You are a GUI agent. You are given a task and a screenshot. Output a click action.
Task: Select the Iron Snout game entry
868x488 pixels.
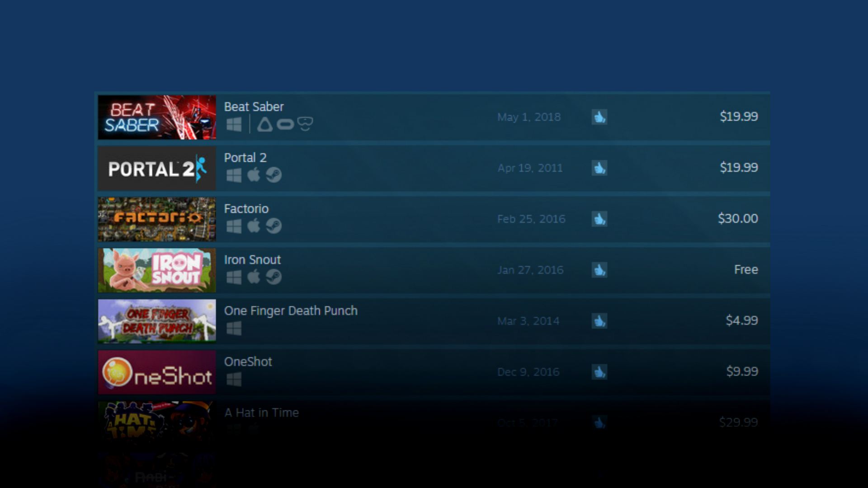(x=434, y=269)
